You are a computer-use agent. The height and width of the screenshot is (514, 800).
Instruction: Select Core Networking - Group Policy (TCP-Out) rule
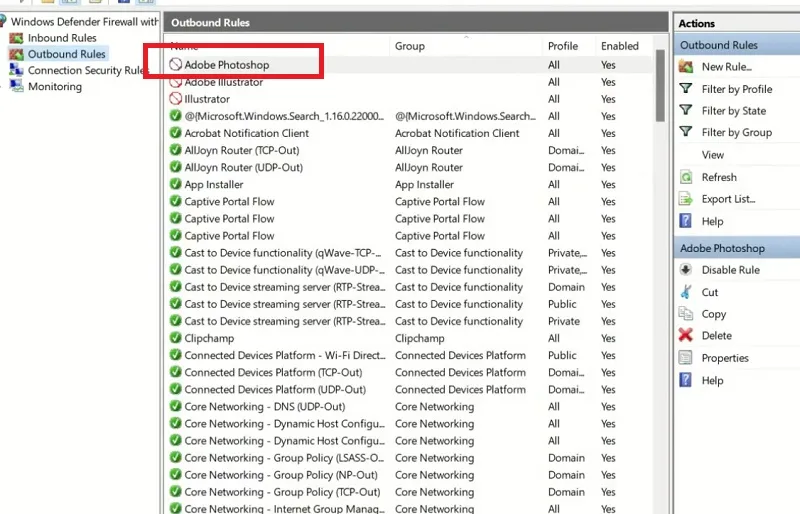tap(282, 492)
